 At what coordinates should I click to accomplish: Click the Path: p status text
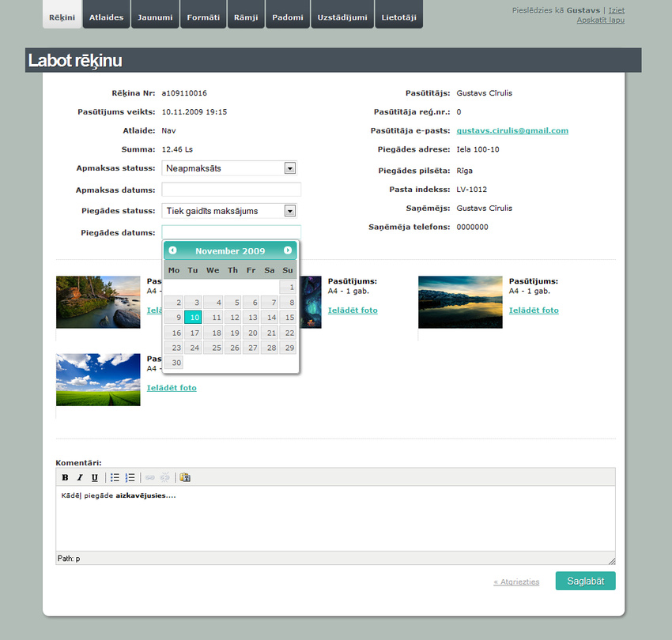pos(69,558)
